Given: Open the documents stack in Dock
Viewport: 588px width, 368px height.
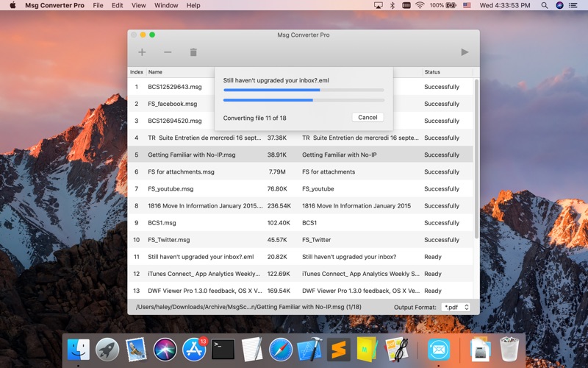Looking at the screenshot, I should click(481, 350).
